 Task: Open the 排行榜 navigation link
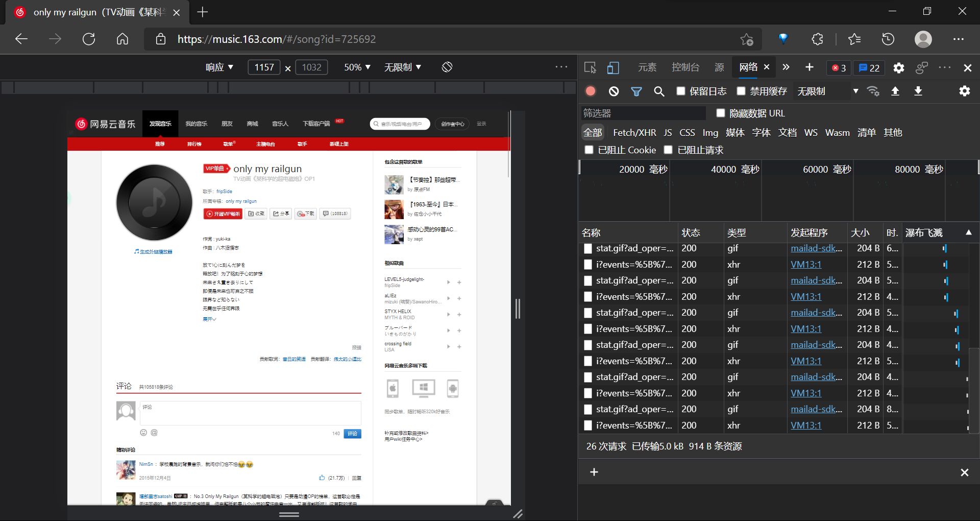coord(194,144)
